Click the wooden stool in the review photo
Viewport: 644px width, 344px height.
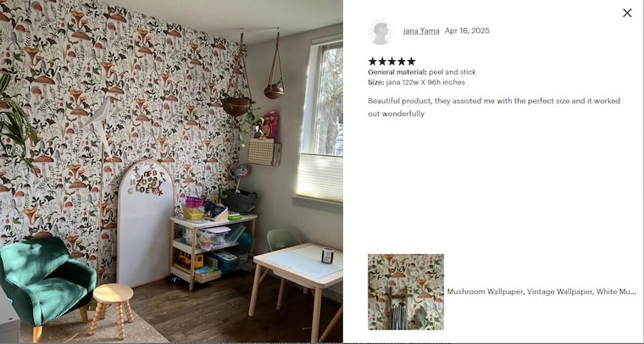pos(111,308)
